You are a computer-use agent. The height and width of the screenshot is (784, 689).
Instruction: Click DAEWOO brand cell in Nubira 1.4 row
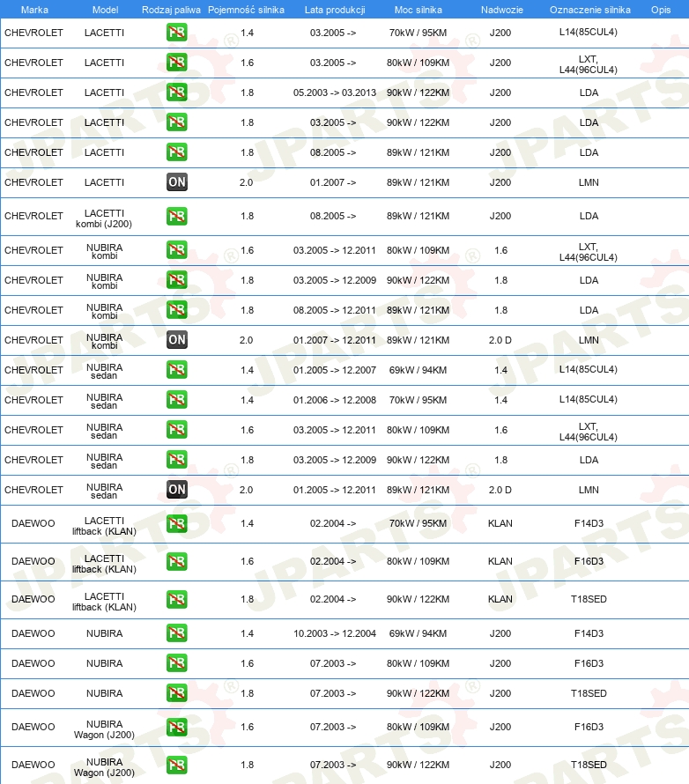click(x=33, y=633)
